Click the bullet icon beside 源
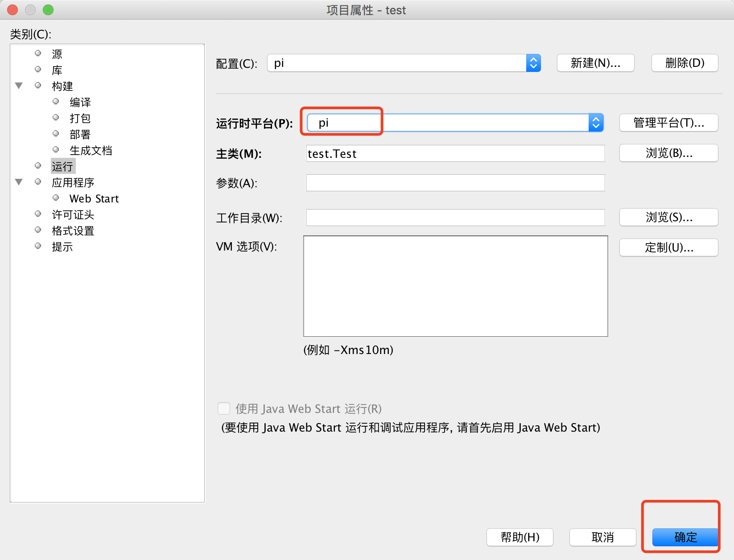Screen dimensions: 734x560 pos(38,53)
